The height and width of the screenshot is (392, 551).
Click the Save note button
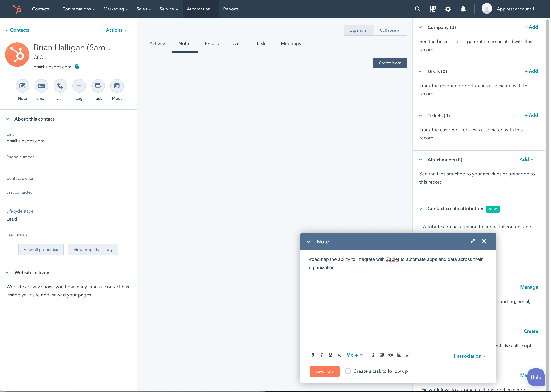325,371
